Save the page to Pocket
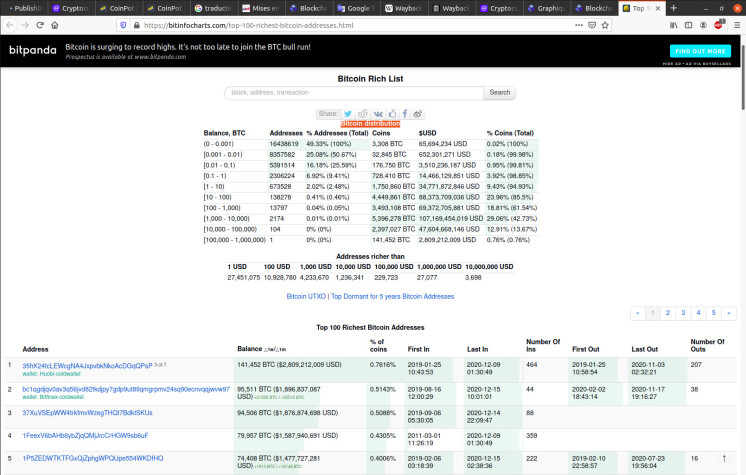746x475 pixels. pos(592,25)
